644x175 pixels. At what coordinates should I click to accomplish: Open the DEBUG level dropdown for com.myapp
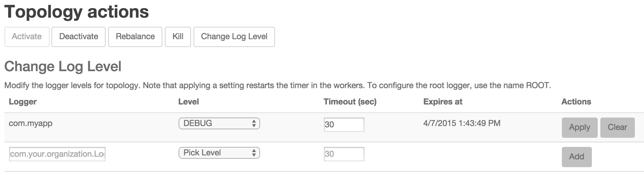[x=219, y=123]
